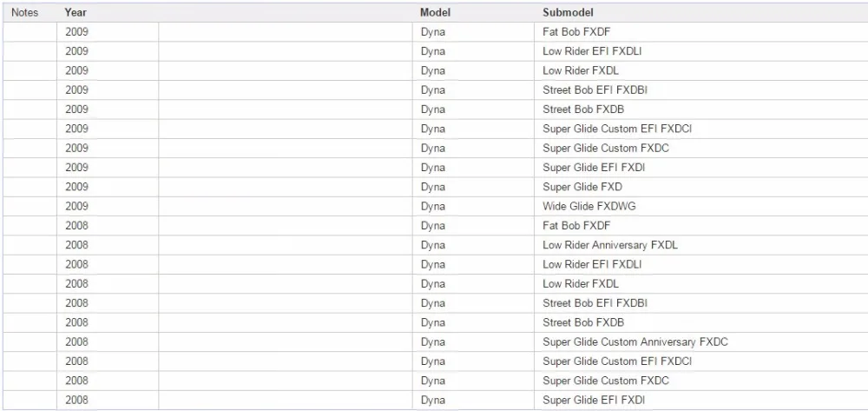Click the Notes column header
Image resolution: width=868 pixels, height=411 pixels.
[x=25, y=12]
